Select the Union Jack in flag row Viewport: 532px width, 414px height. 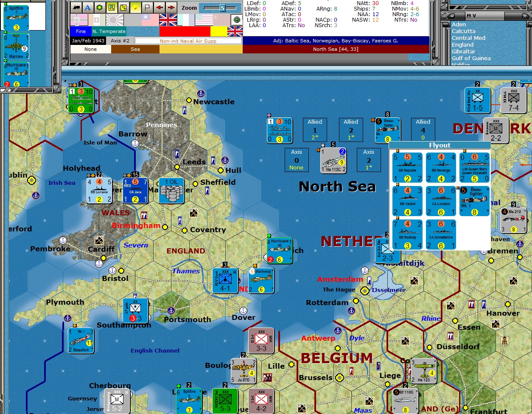click(x=168, y=20)
